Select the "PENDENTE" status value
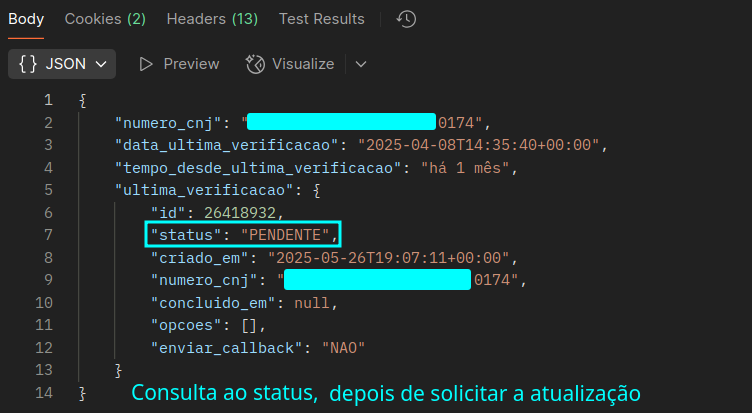Image resolution: width=752 pixels, height=413 pixels. [x=285, y=235]
